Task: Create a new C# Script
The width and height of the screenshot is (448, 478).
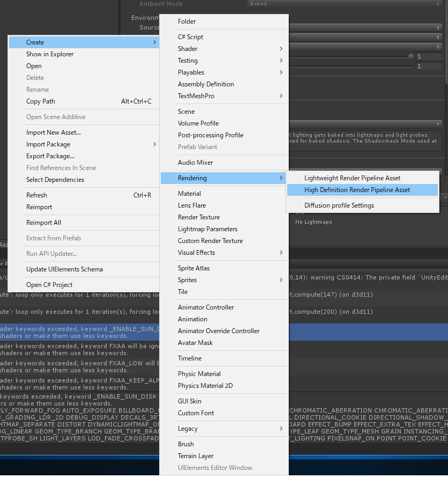Action: pos(224,37)
